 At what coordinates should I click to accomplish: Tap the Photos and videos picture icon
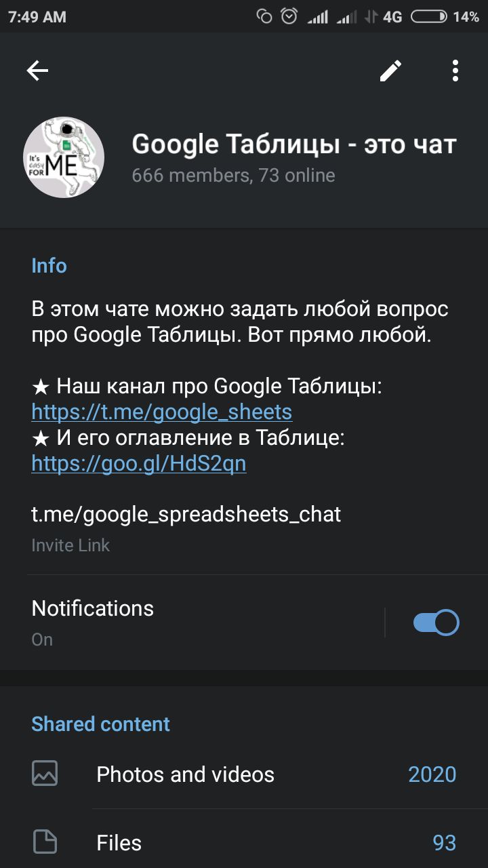point(45,774)
